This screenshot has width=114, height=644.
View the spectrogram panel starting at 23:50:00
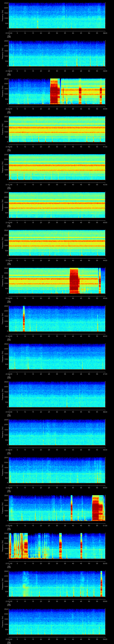pyautogui.click(x=57, y=508)
